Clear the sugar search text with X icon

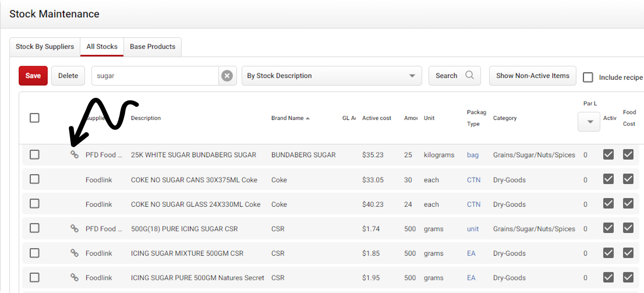point(227,76)
